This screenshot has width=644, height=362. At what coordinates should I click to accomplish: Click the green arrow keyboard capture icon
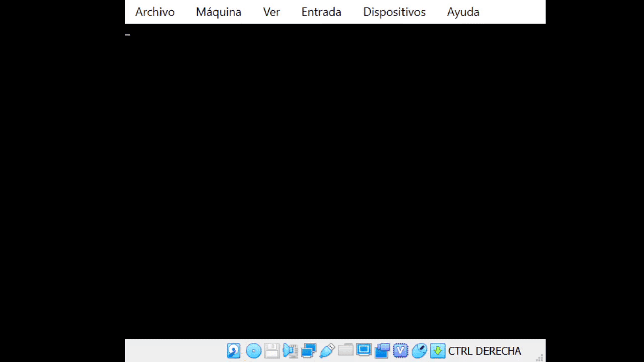(437, 350)
